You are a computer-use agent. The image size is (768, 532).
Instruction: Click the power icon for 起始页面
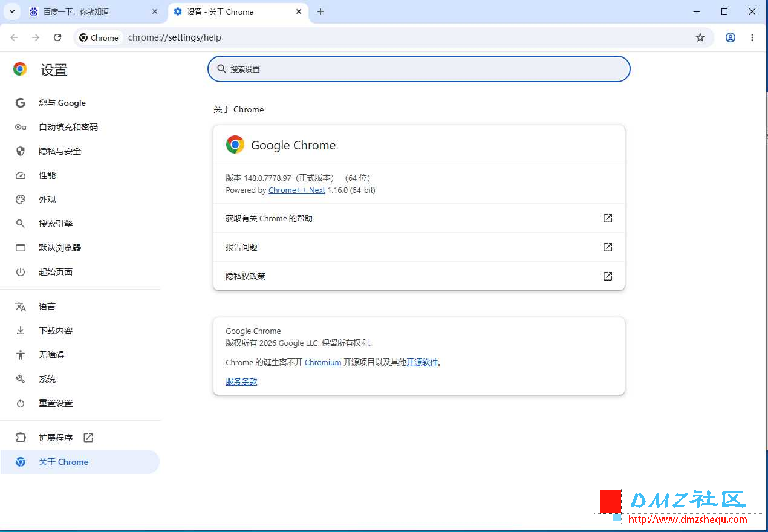point(21,272)
